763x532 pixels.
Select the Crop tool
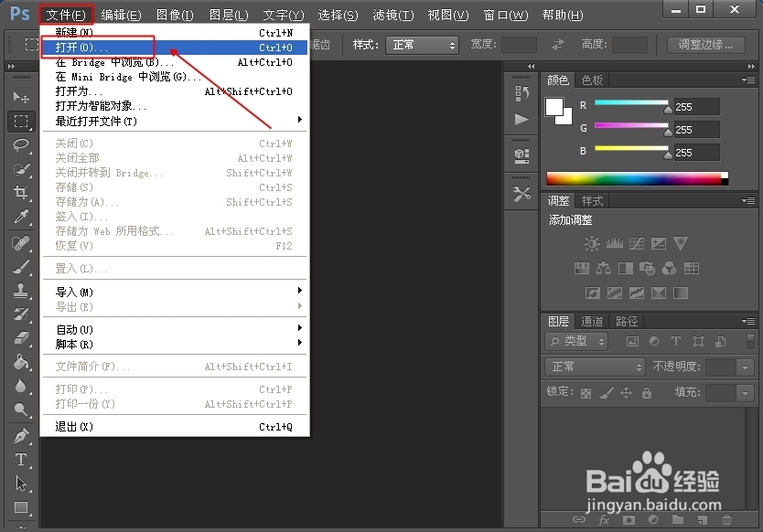pos(21,193)
